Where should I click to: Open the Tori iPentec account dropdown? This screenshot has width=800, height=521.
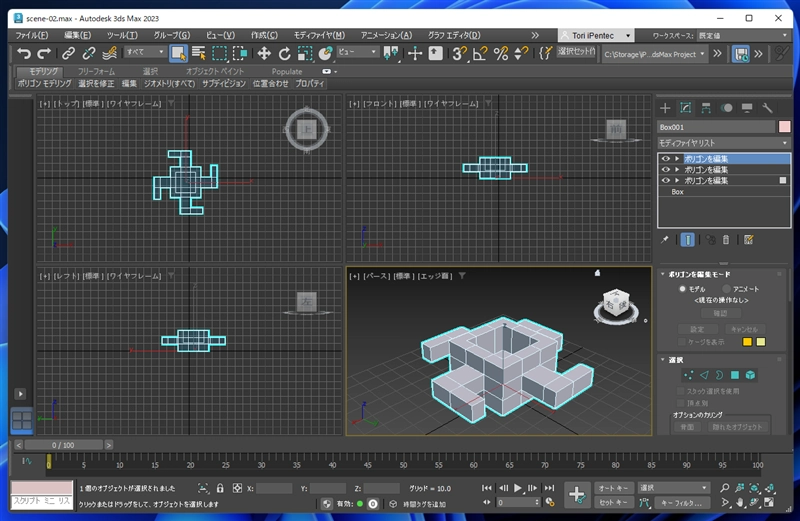(x=596, y=35)
